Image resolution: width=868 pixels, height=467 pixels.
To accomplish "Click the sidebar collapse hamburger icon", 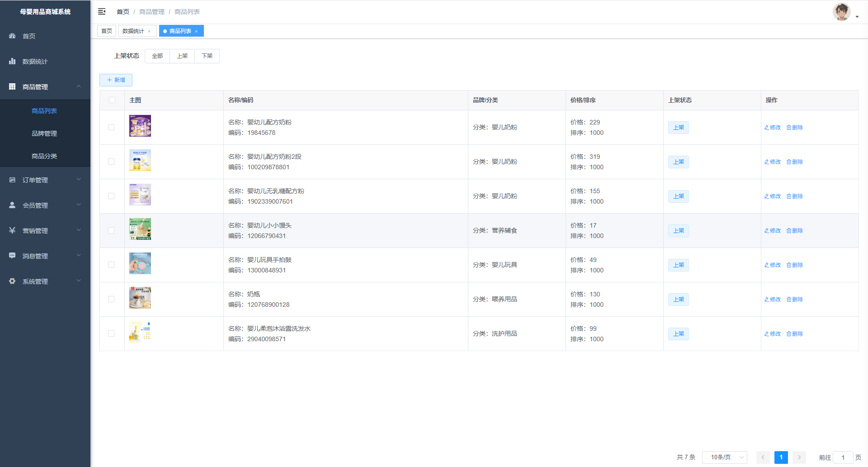I will click(102, 11).
